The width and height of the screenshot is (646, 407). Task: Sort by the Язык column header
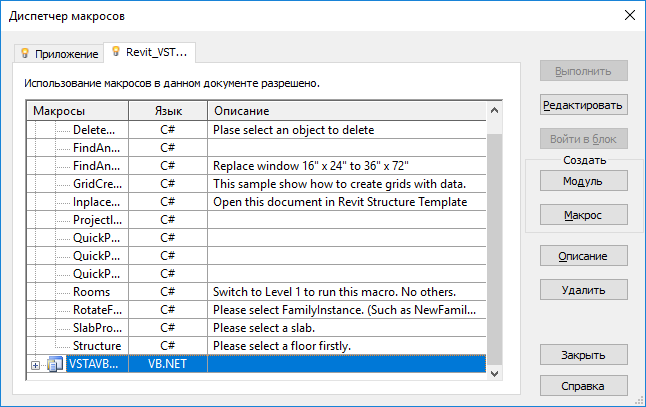tap(168, 110)
